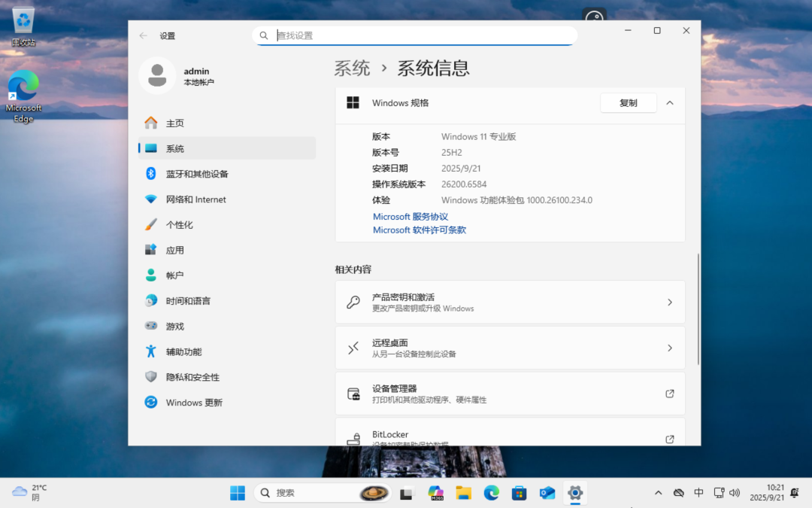Open the 应用 apps icon
Viewport: 812px width, 508px height.
pos(150,250)
